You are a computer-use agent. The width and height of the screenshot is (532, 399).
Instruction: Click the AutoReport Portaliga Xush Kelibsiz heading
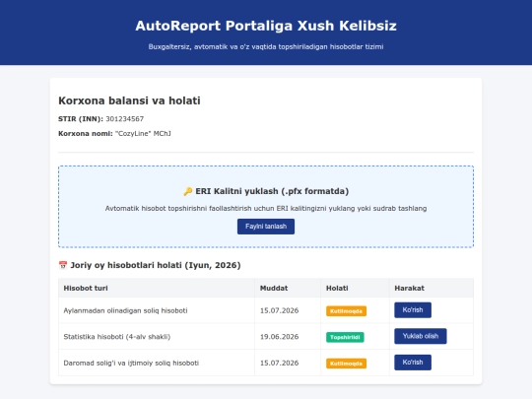pyautogui.click(x=266, y=26)
